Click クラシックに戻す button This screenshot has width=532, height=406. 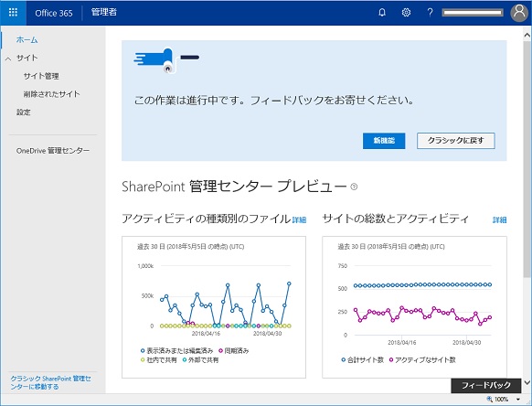click(455, 141)
